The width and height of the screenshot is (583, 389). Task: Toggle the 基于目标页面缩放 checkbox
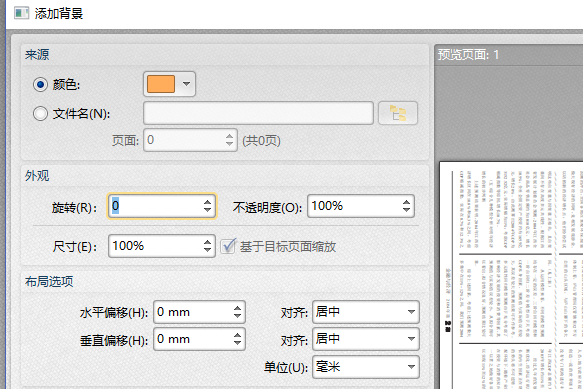tap(228, 246)
